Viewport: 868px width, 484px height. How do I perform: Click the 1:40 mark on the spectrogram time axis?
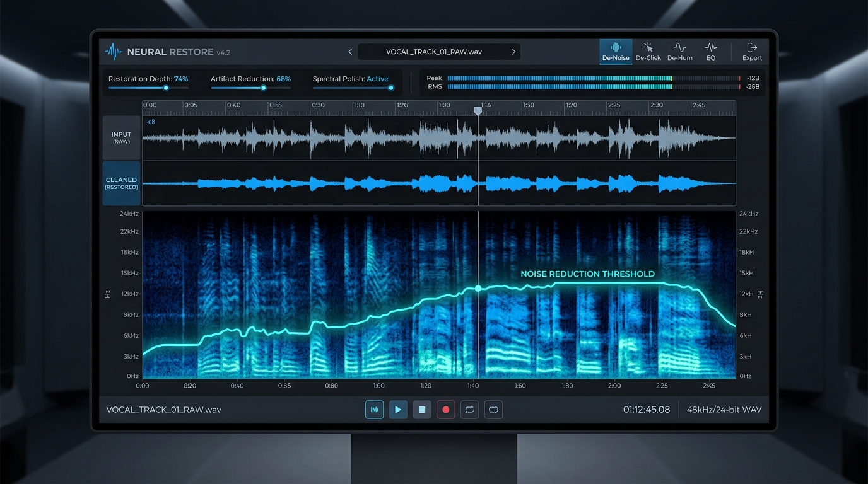[x=473, y=386]
